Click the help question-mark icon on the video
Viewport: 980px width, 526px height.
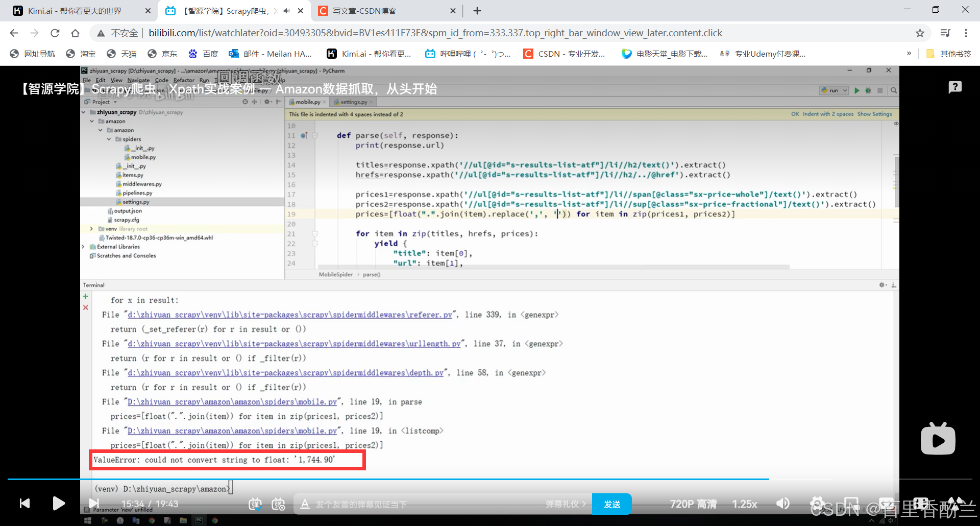pyautogui.click(x=955, y=87)
